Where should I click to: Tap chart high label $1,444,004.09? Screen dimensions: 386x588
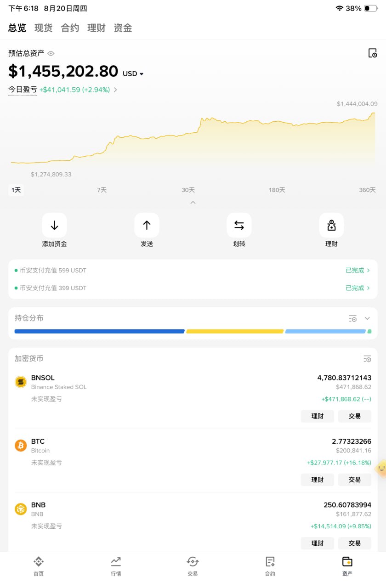tap(357, 104)
